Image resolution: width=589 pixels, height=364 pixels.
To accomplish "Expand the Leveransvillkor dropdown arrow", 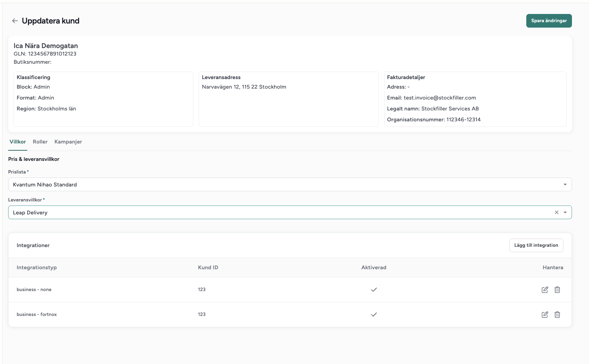I will click(x=565, y=212).
